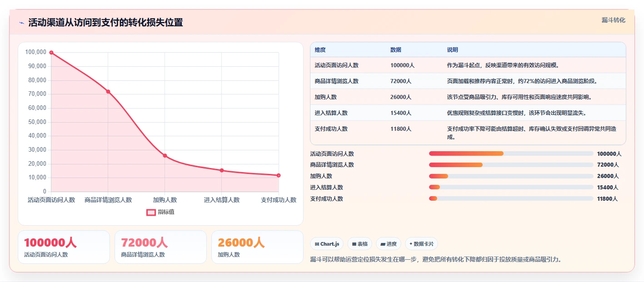Click the 商品详情浏览人数 progress bar
The image size is (644, 282).
(511, 165)
